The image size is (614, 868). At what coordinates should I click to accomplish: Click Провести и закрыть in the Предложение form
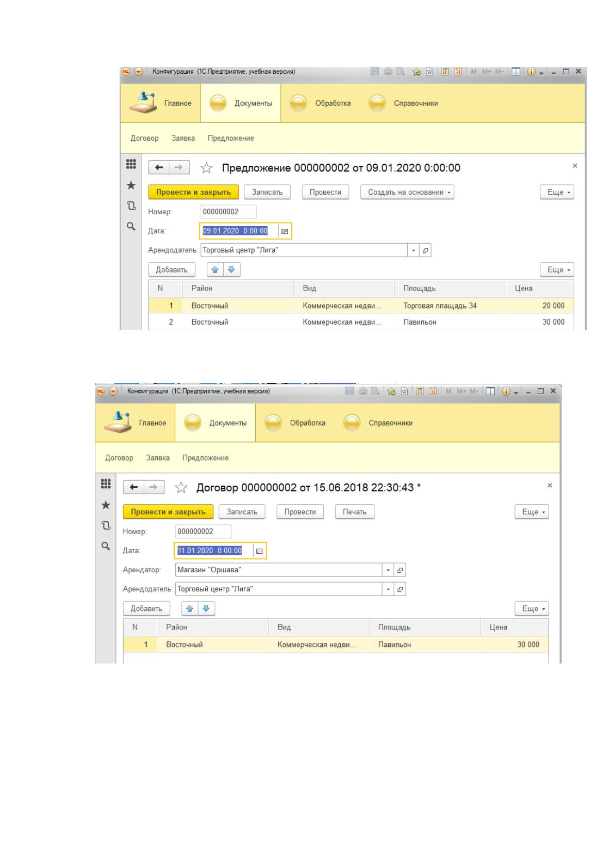(193, 192)
